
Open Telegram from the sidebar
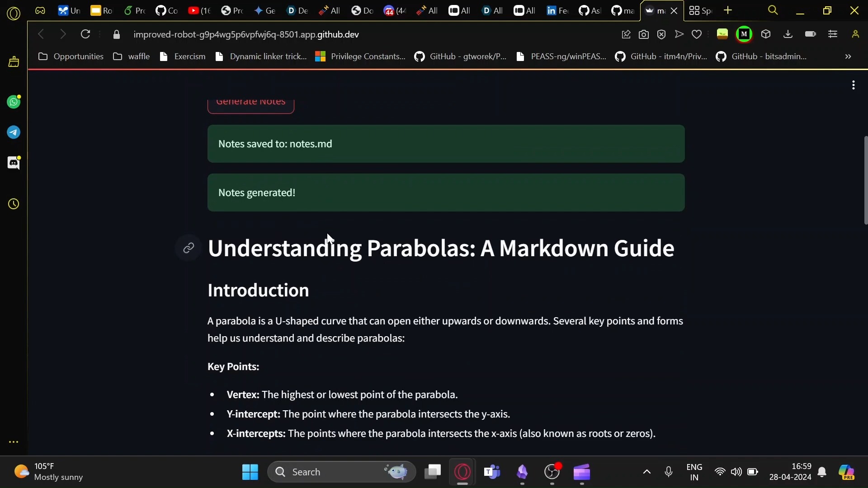pyautogui.click(x=14, y=132)
